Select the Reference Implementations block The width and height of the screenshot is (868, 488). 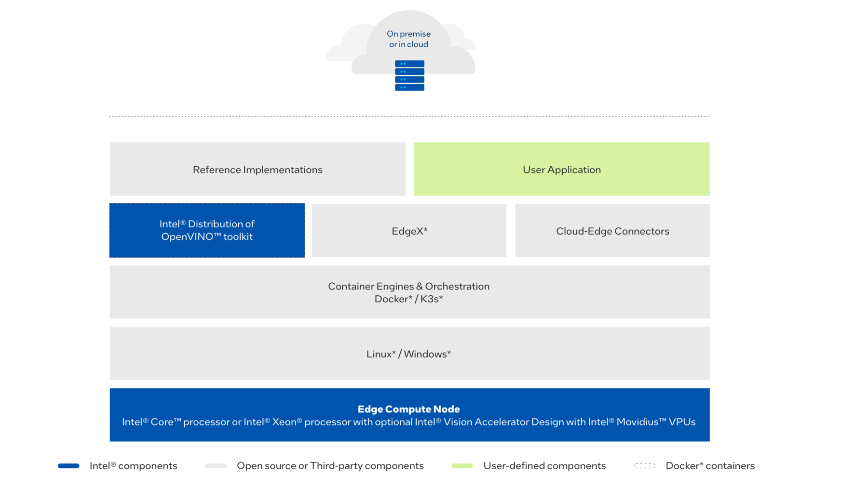pos(258,169)
